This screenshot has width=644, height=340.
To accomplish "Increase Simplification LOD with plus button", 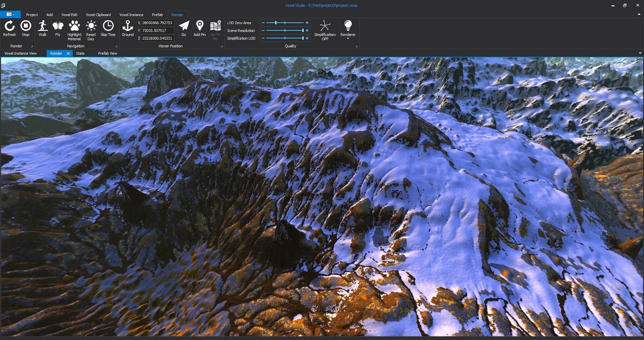I will tap(307, 38).
